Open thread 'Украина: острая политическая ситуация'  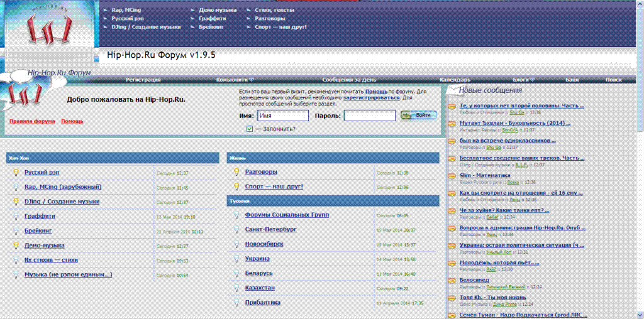pyautogui.click(x=521, y=245)
